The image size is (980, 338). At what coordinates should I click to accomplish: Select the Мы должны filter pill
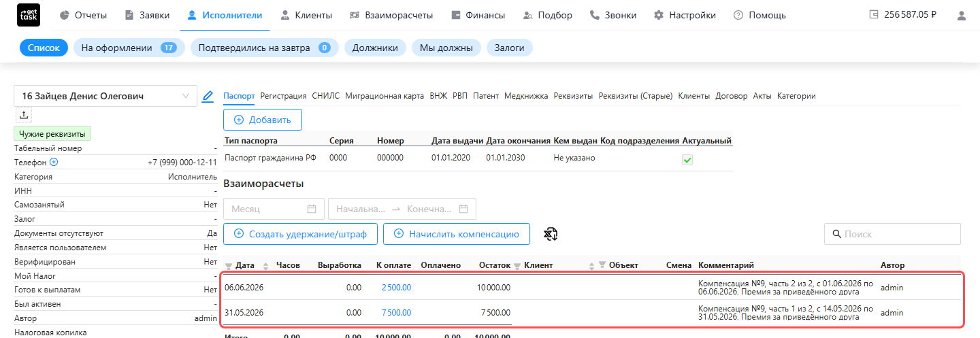pos(446,48)
